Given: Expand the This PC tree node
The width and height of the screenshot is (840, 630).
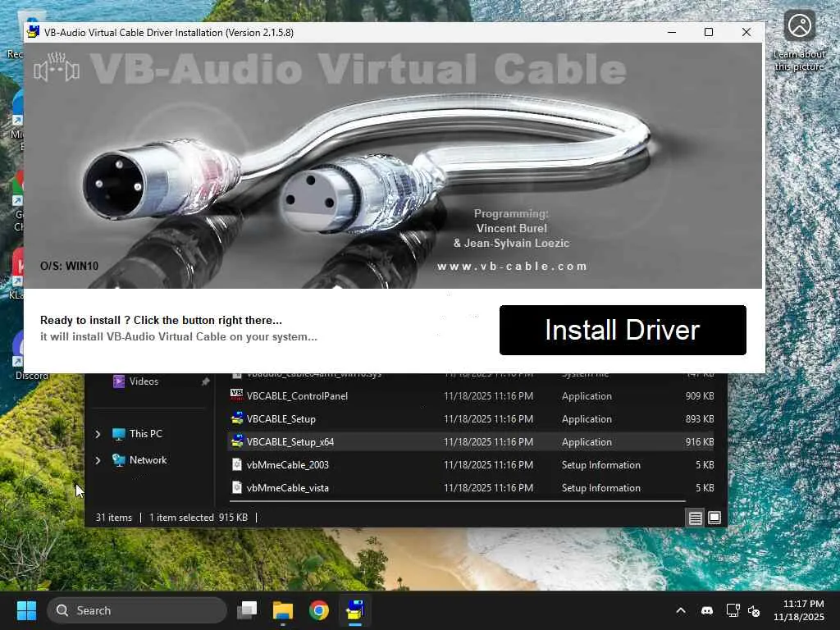Looking at the screenshot, I should (x=98, y=434).
